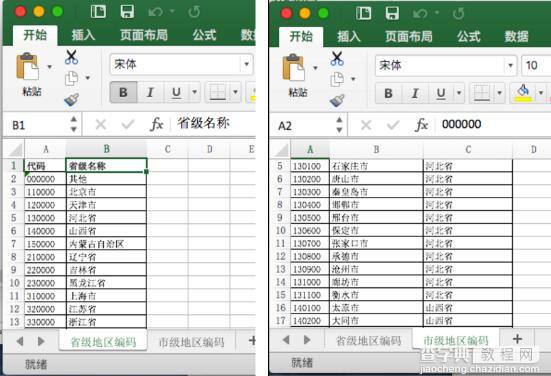Click Name Box B1 in left window
This screenshot has width=551, height=376.
pyautogui.click(x=37, y=125)
